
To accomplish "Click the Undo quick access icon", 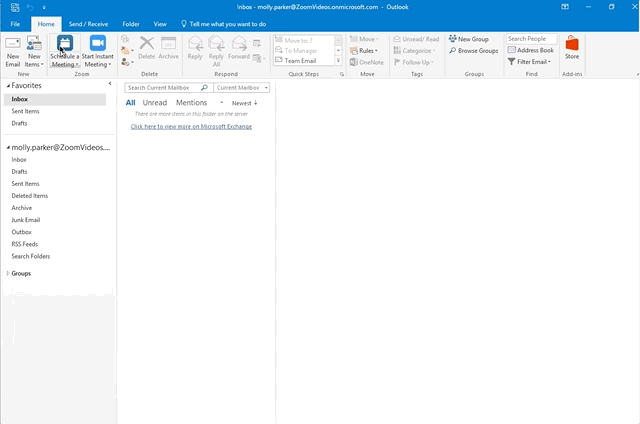I will (30, 7).
